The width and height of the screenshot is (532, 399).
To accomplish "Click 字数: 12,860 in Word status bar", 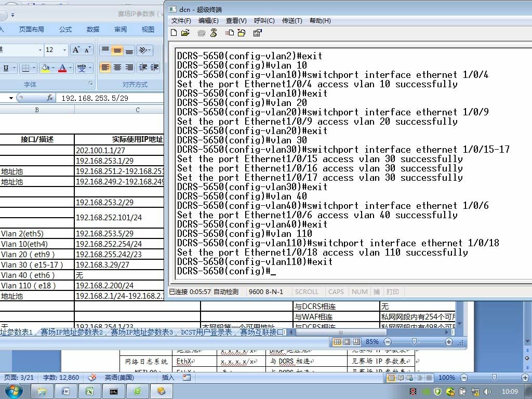I will click(61, 377).
